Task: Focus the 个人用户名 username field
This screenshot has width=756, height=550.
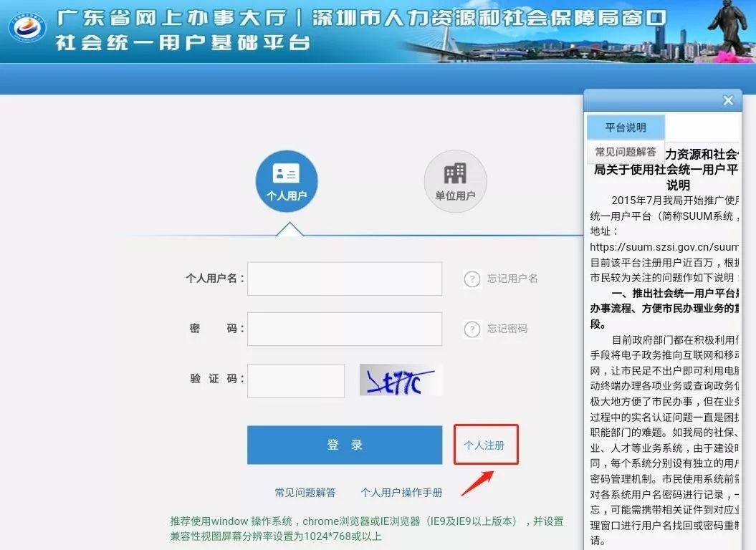Action: pos(345,279)
